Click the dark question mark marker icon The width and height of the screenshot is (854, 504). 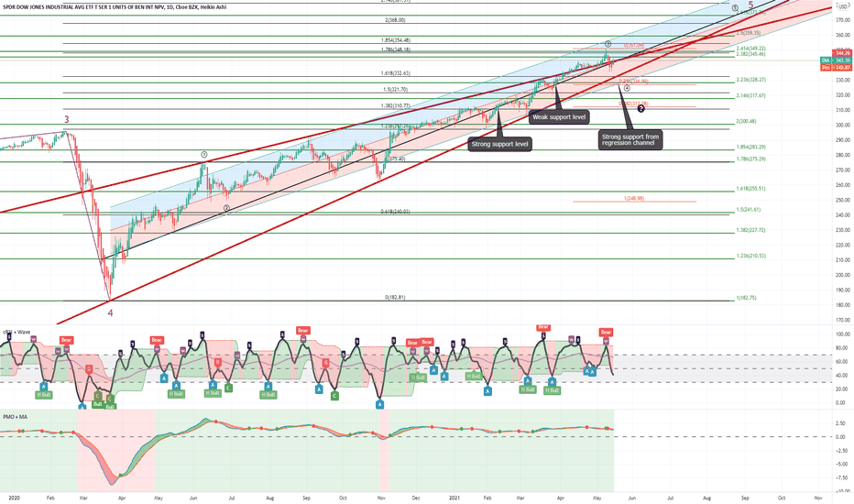(641, 109)
